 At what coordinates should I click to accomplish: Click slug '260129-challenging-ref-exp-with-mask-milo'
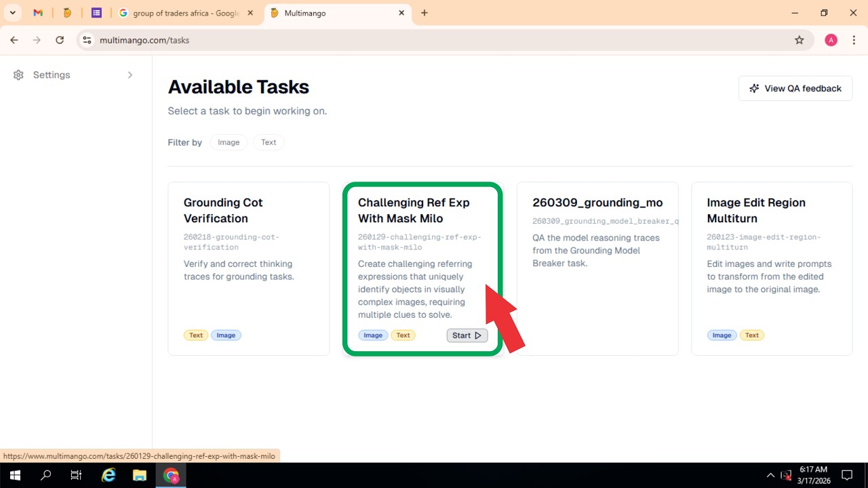point(420,242)
